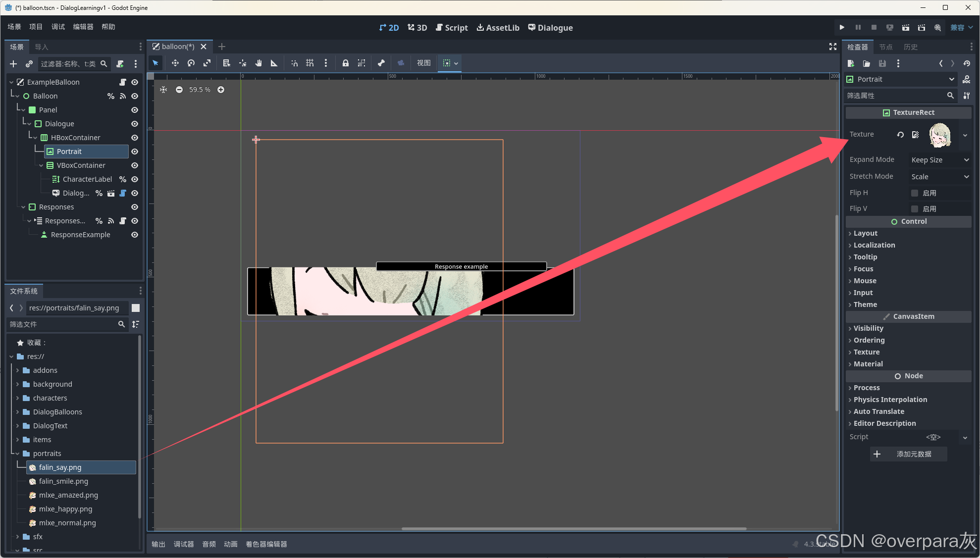Click Instantiate Child Scene link icon
The width and height of the screenshot is (980, 558).
[29, 64]
